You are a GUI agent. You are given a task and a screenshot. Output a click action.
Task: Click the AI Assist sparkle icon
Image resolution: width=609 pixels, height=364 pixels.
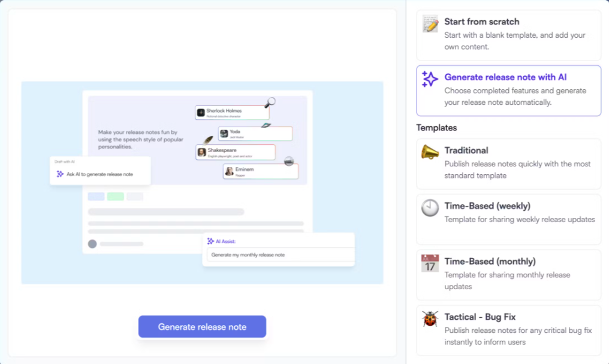pyautogui.click(x=210, y=241)
